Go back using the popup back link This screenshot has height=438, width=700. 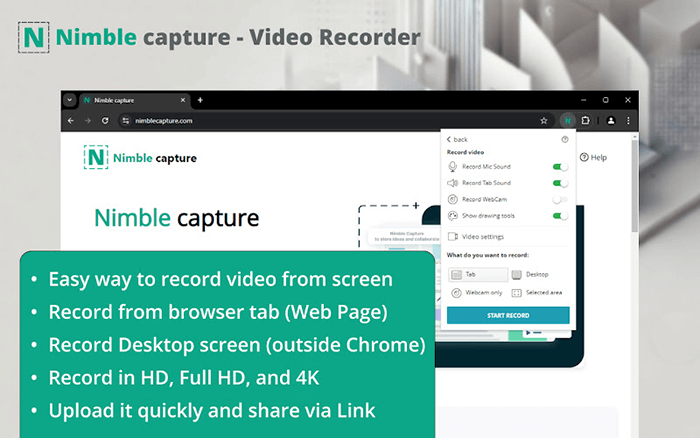(457, 139)
